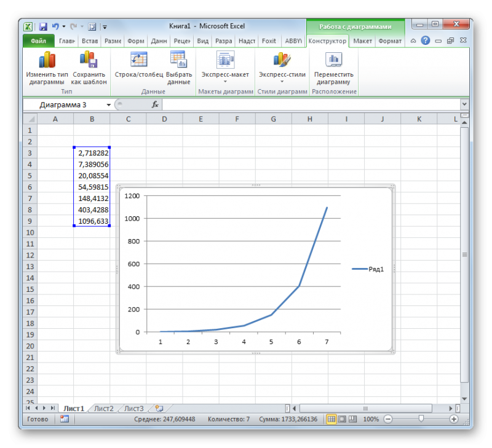Switch to the Вид ribbon tab
Viewport: 492px width, 448px height.
pos(203,41)
